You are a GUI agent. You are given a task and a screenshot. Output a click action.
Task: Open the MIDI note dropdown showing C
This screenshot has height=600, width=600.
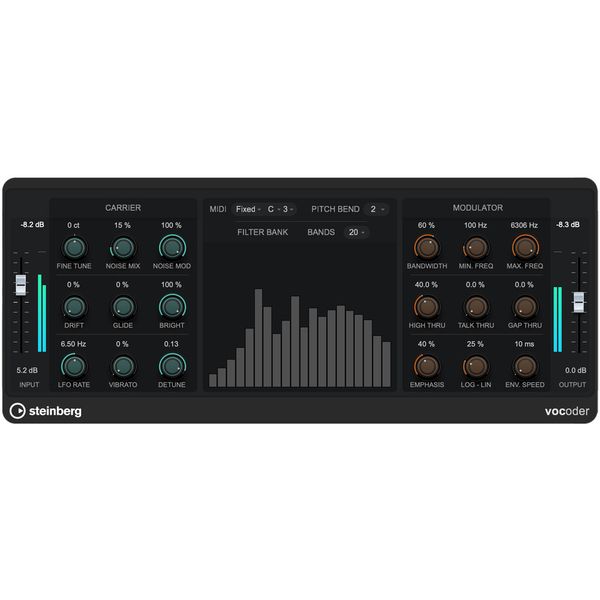274,209
